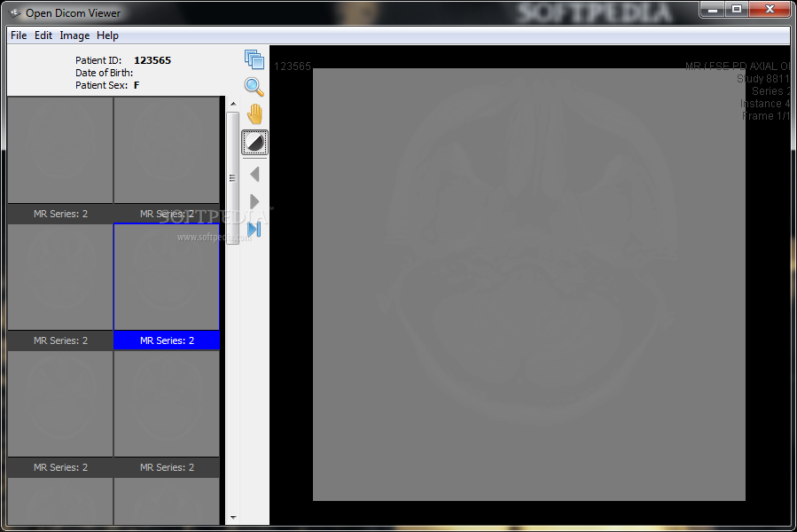Maximize the Open Dicom Viewer window

pyautogui.click(x=737, y=9)
